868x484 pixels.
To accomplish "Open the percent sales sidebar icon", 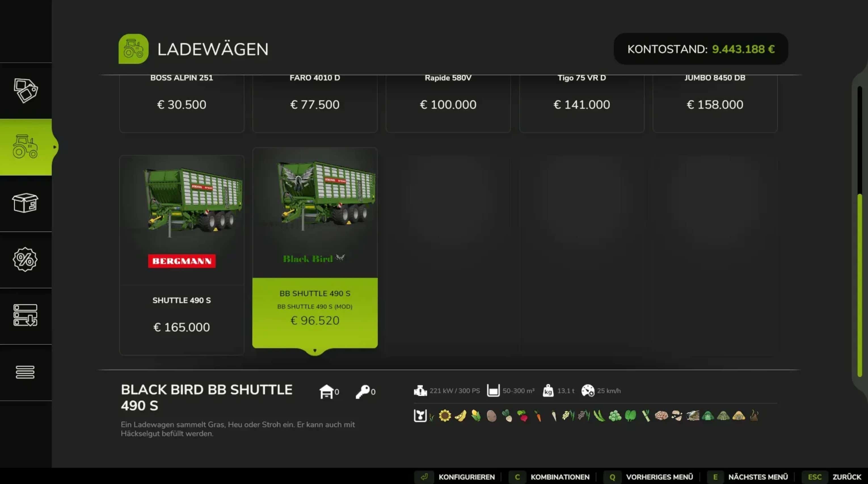I will tap(25, 259).
